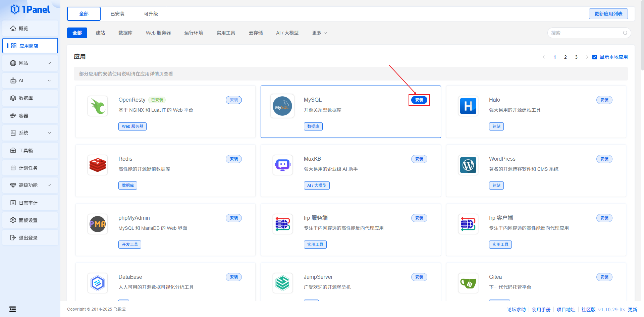Click the 开发工具 tag on phpMyAdmin
The width and height of the screenshot is (644, 317).
130,245
